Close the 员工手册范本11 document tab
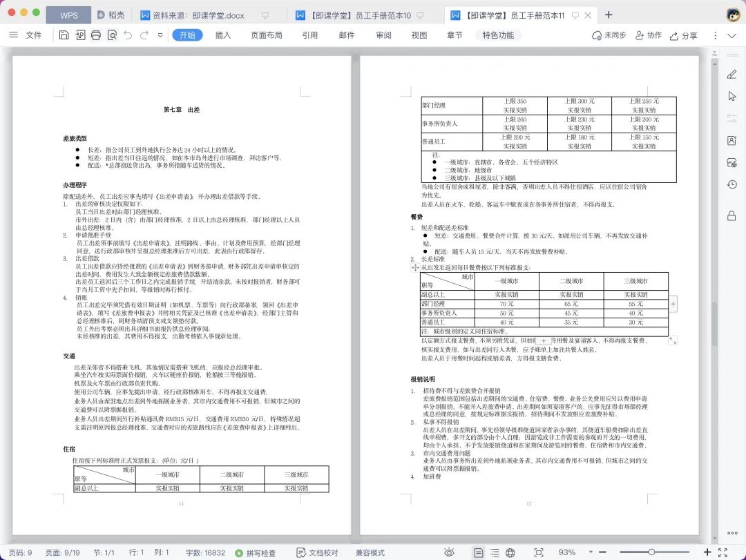The height and width of the screenshot is (560, 746). (x=588, y=15)
